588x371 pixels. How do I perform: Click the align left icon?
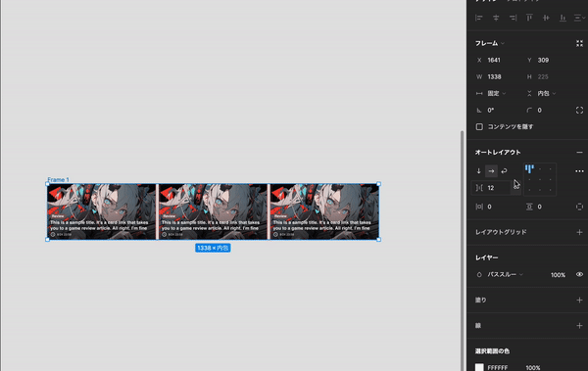pyautogui.click(x=479, y=18)
